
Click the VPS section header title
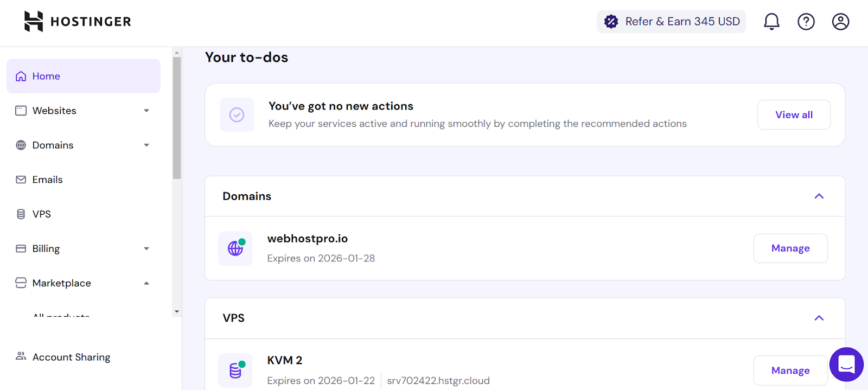coord(234,318)
